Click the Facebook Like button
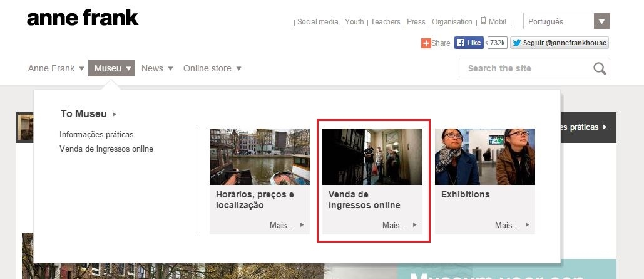644x279 pixels. coord(469,43)
